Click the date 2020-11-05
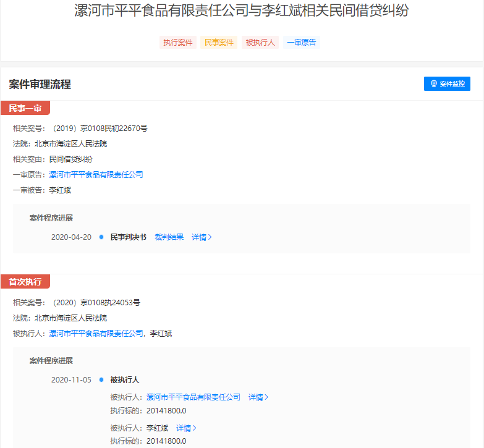484x448 pixels. [x=71, y=379]
